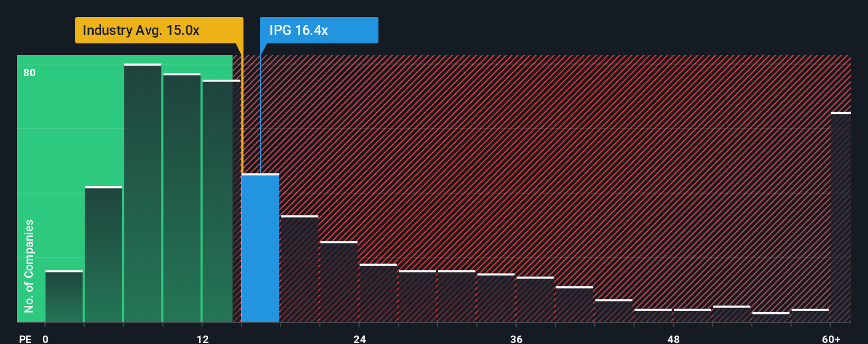Click the hatched bar above PE 24
Screen dimensions: 868x344
pyautogui.click(x=378, y=293)
